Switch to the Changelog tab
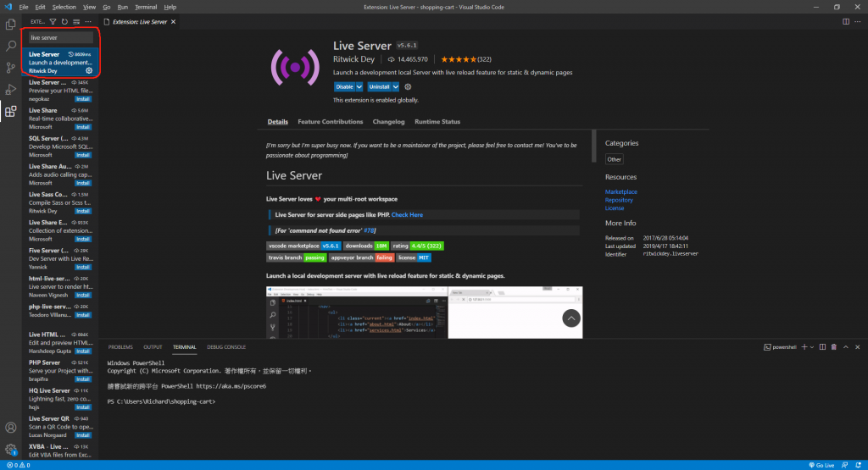The height and width of the screenshot is (470, 868). 388,122
